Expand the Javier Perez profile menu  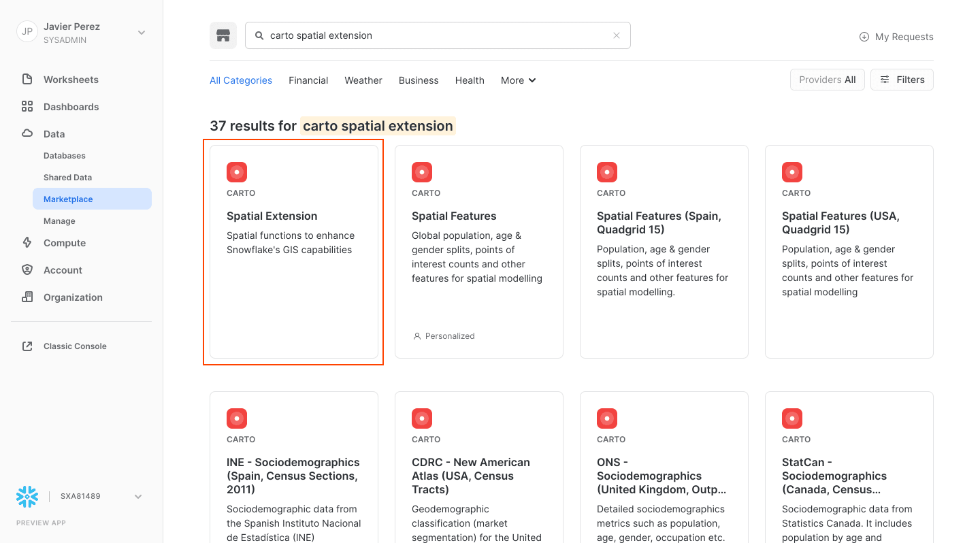(x=141, y=32)
